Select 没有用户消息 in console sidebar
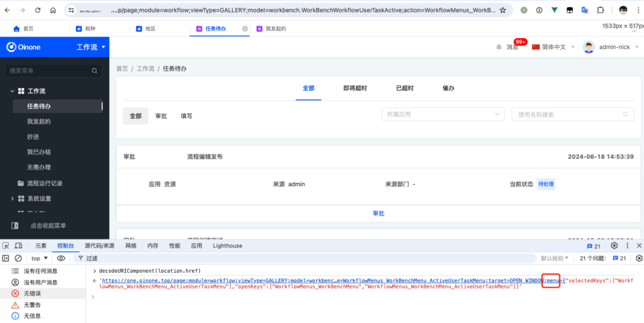 [x=40, y=282]
